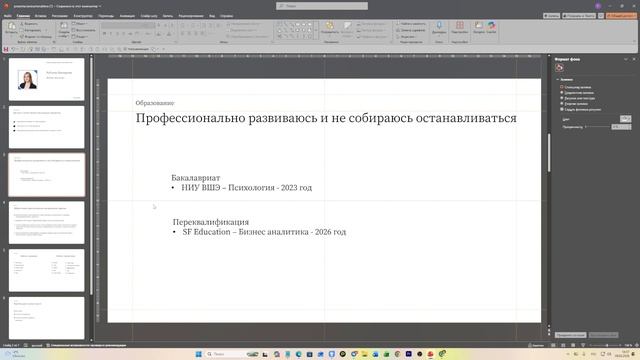Expand the shapes gallery arrow
The image size is (640, 360).
point(316,30)
